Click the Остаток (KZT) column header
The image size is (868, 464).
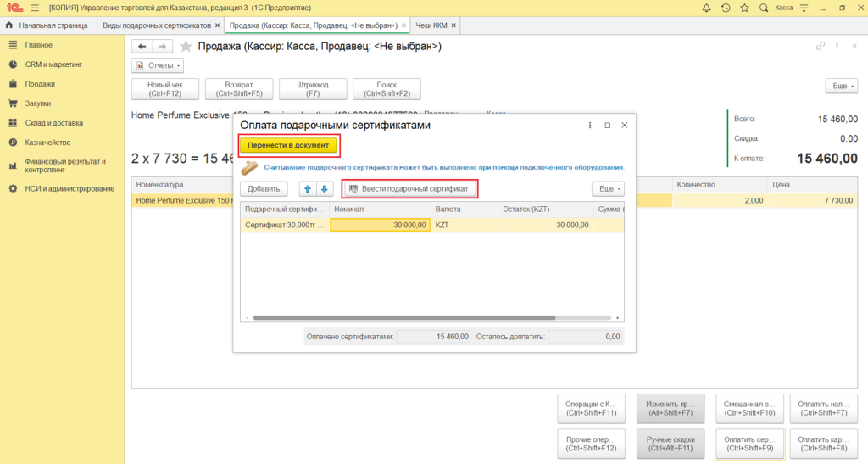click(545, 210)
